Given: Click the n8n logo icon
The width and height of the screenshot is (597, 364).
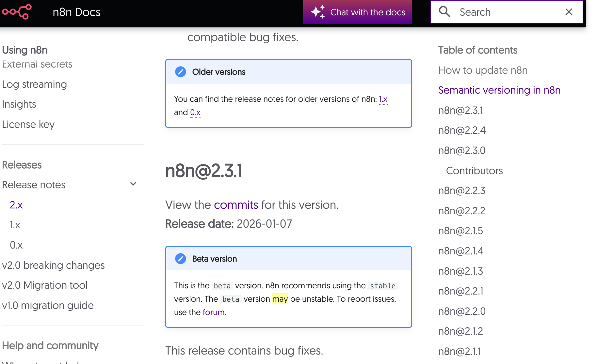Looking at the screenshot, I should 17,12.
